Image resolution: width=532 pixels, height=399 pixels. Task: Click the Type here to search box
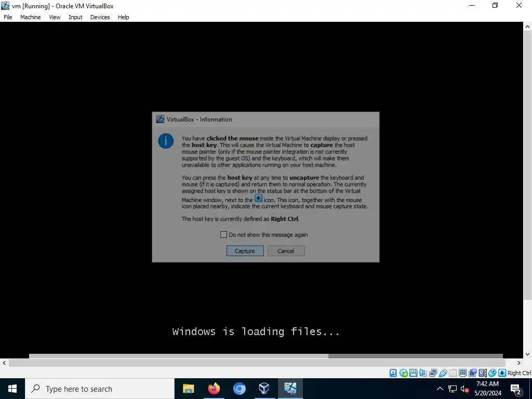pos(100,389)
